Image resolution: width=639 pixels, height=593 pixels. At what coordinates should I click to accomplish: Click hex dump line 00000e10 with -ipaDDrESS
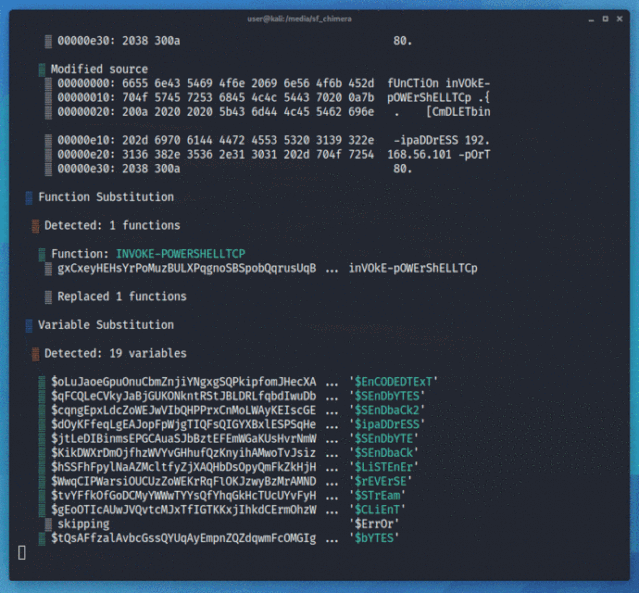coord(273,140)
